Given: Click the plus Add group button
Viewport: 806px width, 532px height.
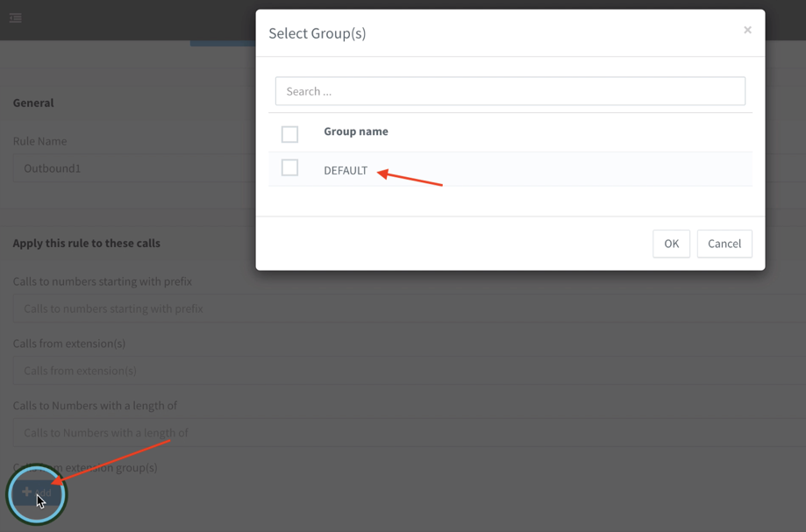Looking at the screenshot, I should point(36,493).
